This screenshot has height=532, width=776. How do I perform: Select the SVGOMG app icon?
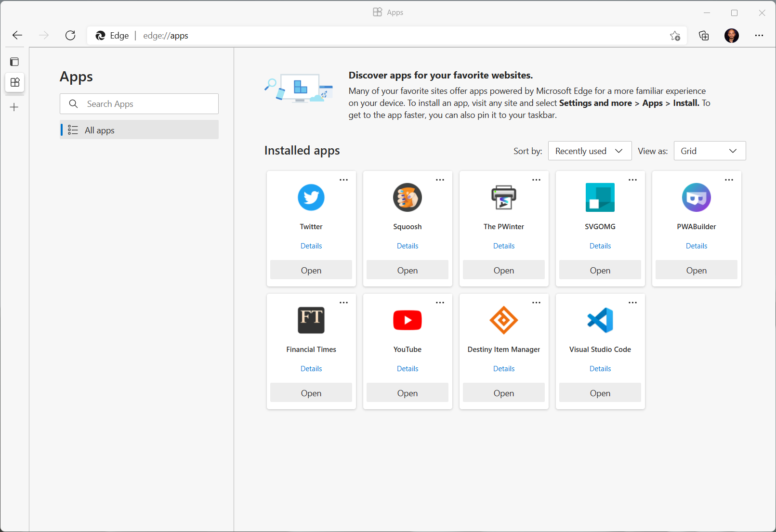point(600,197)
